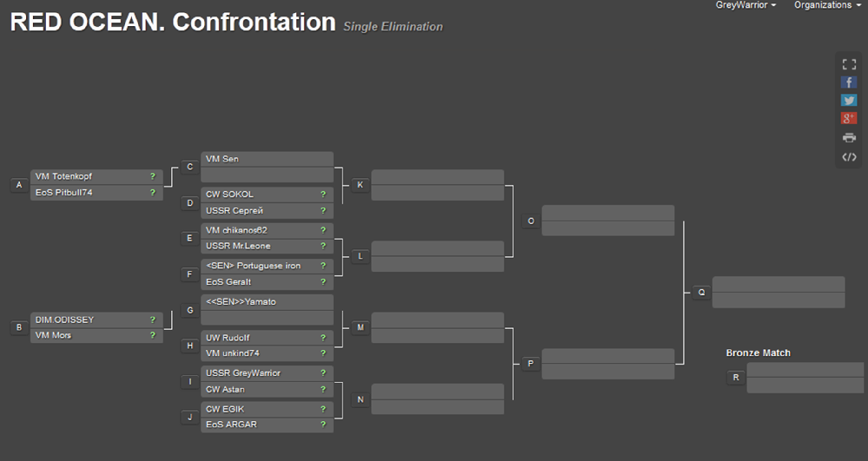
Task: Click the print bracket icon
Action: click(x=849, y=137)
